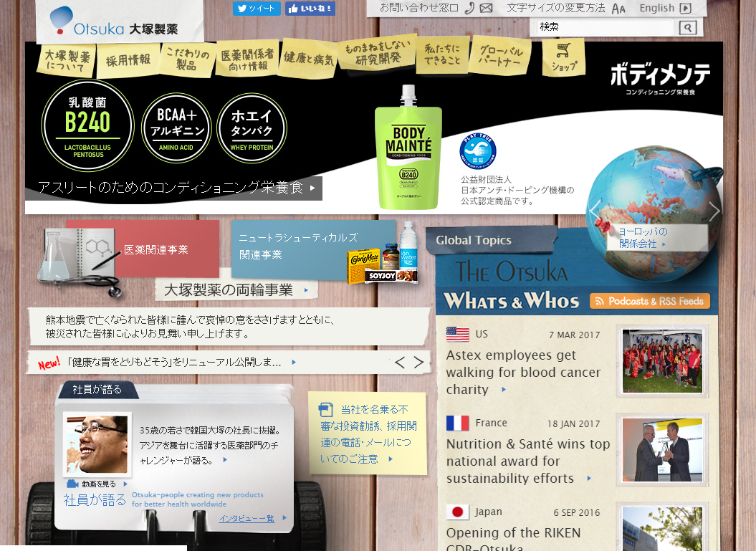Image resolution: width=756 pixels, height=551 pixels.
Task: Click the shopping cart ショップ icon
Action: click(564, 58)
